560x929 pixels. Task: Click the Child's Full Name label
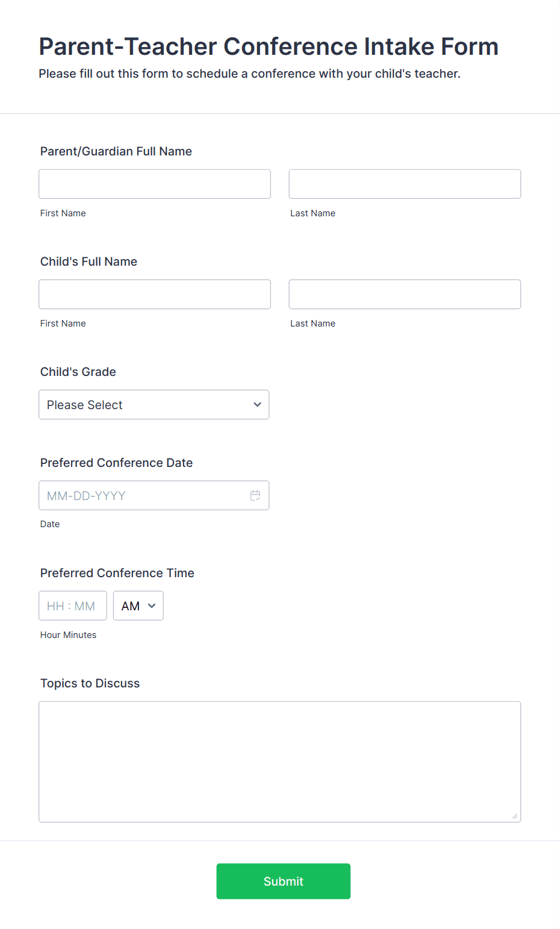point(89,261)
